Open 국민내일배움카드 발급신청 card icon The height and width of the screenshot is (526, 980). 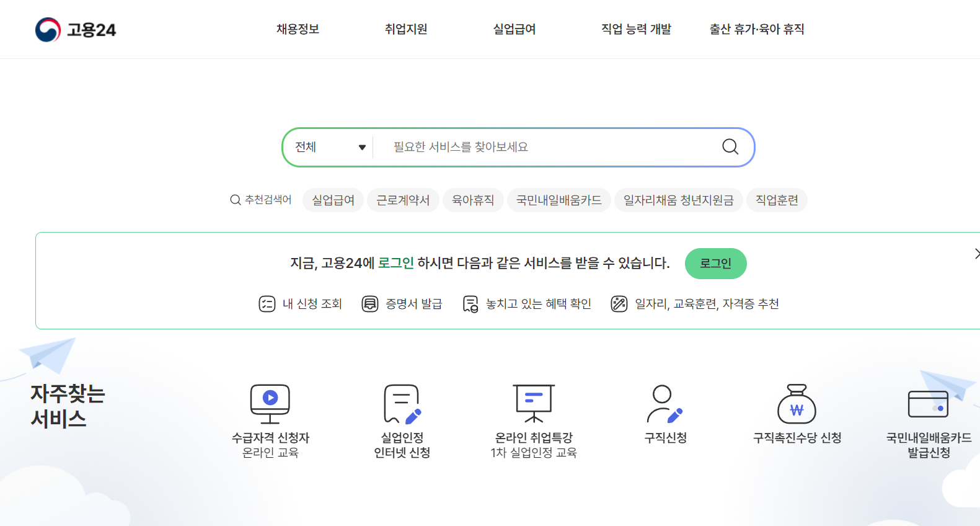point(929,404)
